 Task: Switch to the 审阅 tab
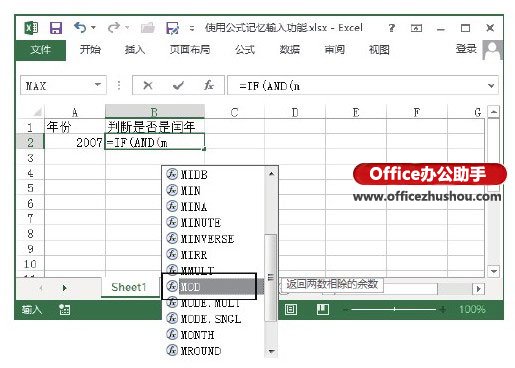point(334,50)
